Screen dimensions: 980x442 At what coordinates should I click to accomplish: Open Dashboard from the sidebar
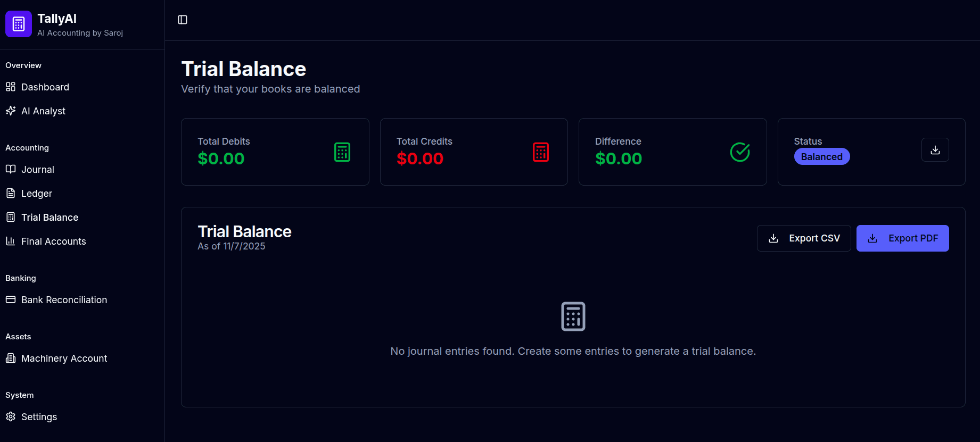[45, 87]
